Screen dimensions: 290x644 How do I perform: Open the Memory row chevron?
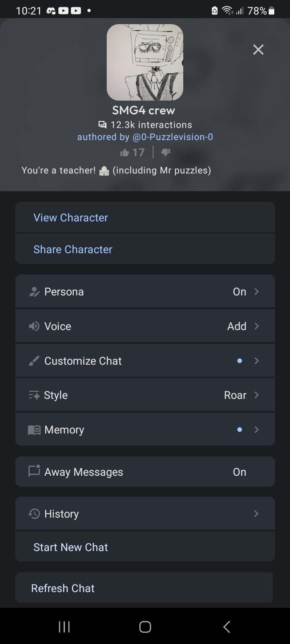pyautogui.click(x=257, y=429)
